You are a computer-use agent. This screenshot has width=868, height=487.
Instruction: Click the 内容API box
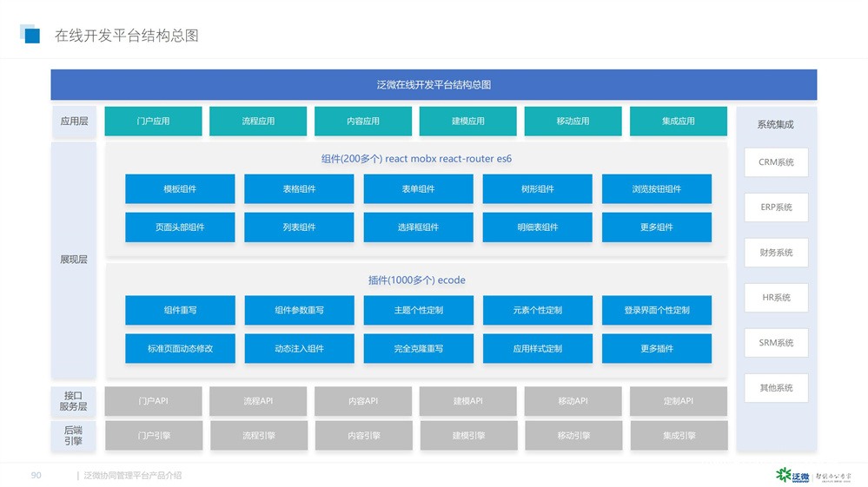(x=363, y=401)
